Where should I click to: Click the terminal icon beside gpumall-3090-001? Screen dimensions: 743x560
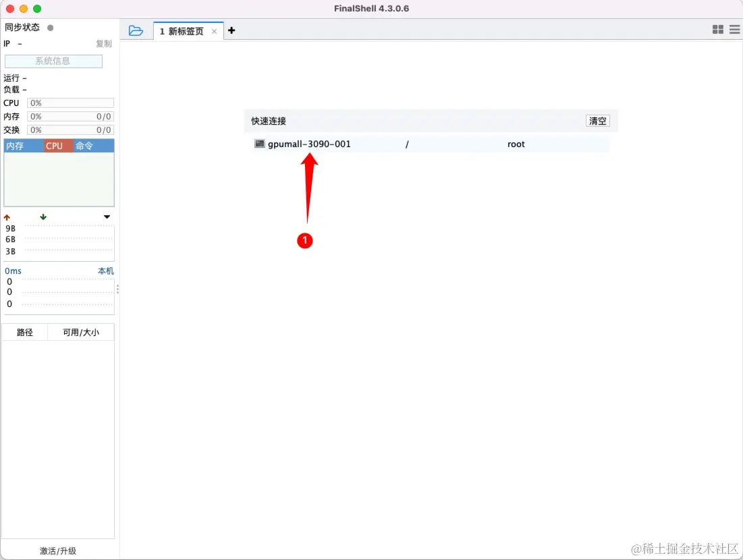coord(259,144)
